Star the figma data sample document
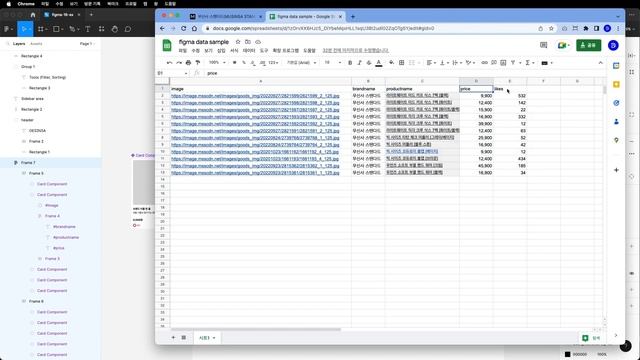 tap(238, 42)
